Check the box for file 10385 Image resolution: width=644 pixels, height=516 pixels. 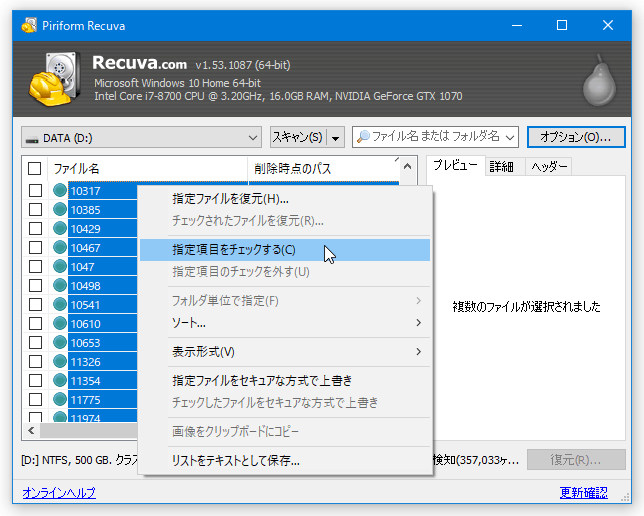[35, 210]
